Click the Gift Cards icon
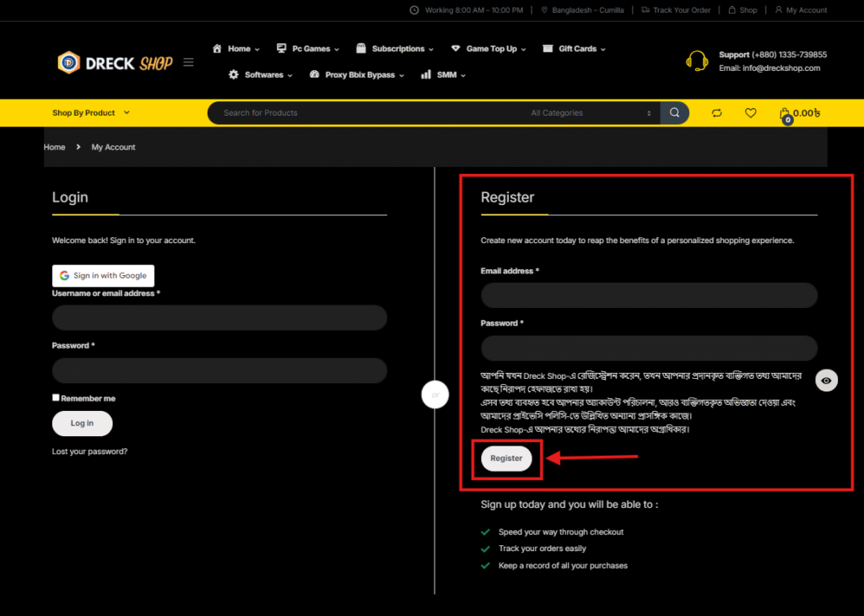The height and width of the screenshot is (616, 864). point(548,48)
